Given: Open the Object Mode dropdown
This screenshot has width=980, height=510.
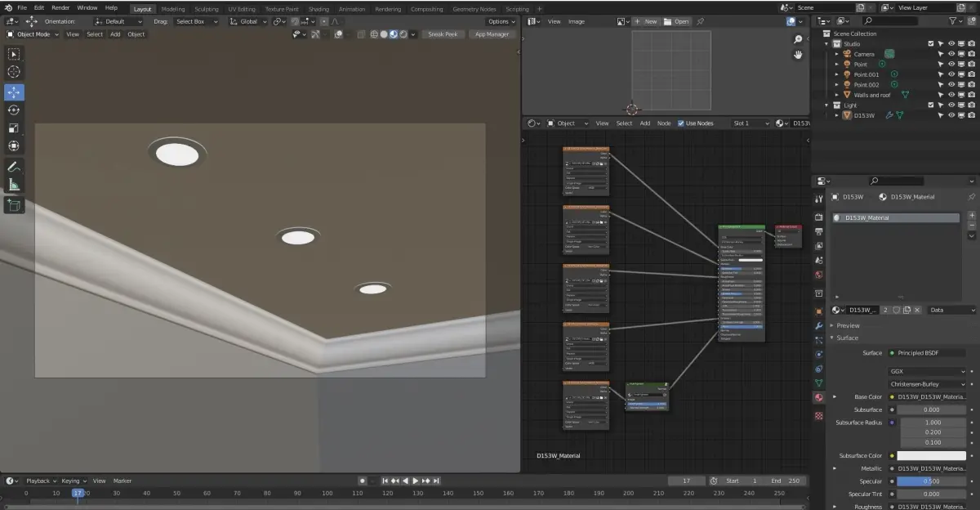Looking at the screenshot, I should [x=33, y=34].
